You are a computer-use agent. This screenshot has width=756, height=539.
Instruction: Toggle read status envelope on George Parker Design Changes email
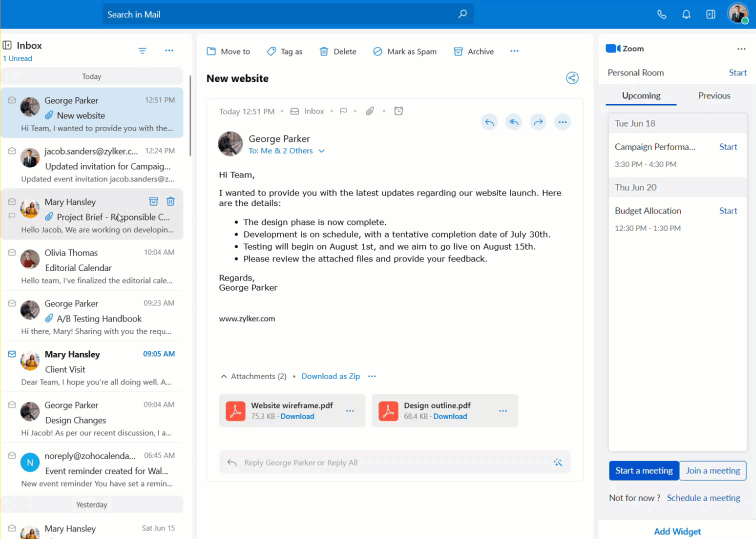[12, 405]
